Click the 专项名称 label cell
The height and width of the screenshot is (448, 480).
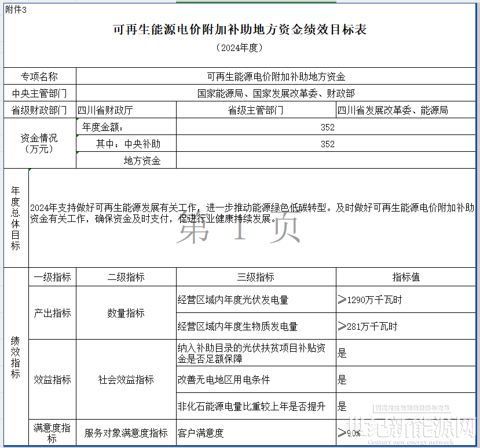coord(40,77)
